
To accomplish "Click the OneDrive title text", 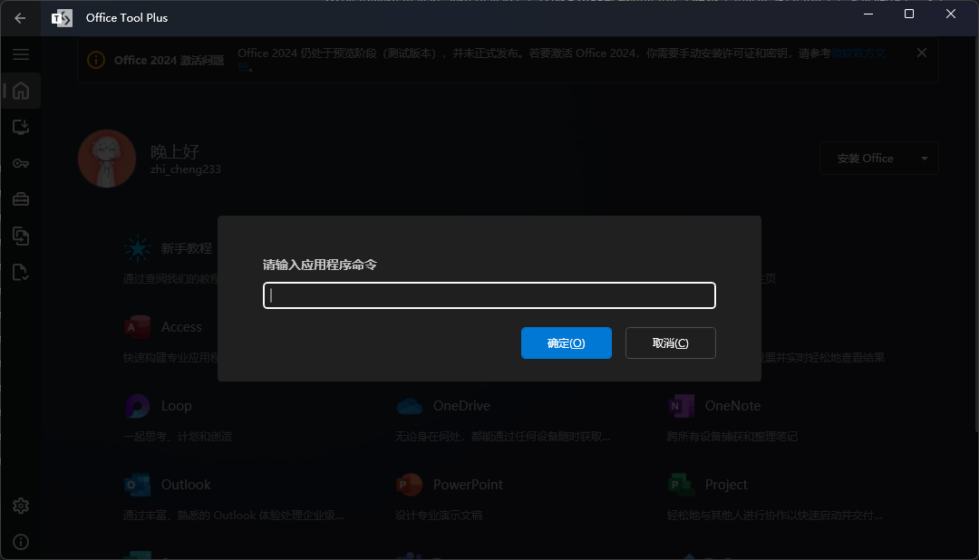I will point(461,406).
